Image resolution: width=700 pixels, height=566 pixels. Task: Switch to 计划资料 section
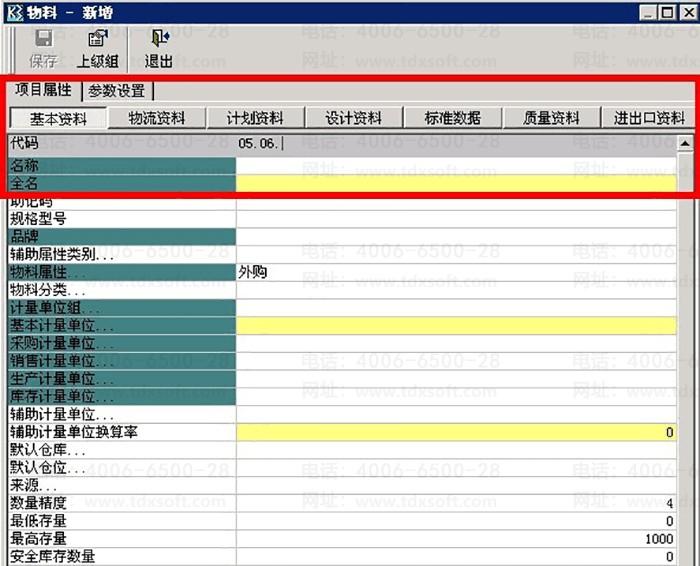(x=255, y=118)
